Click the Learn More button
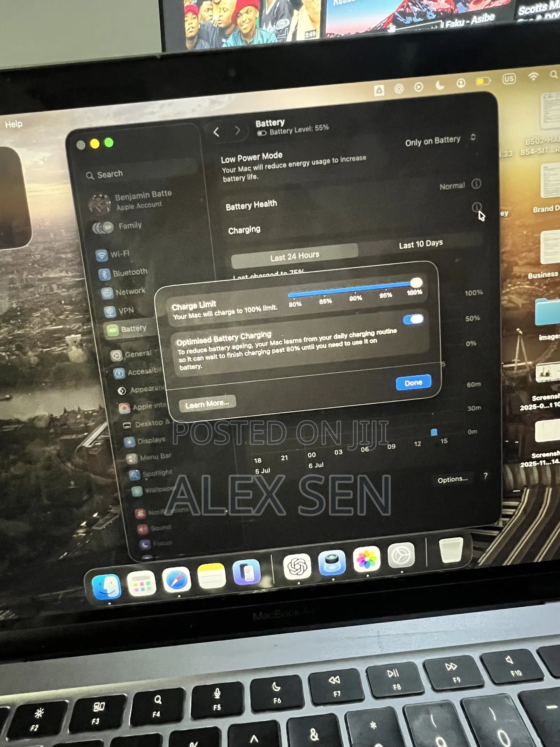Image resolution: width=560 pixels, height=747 pixels. coord(207,404)
